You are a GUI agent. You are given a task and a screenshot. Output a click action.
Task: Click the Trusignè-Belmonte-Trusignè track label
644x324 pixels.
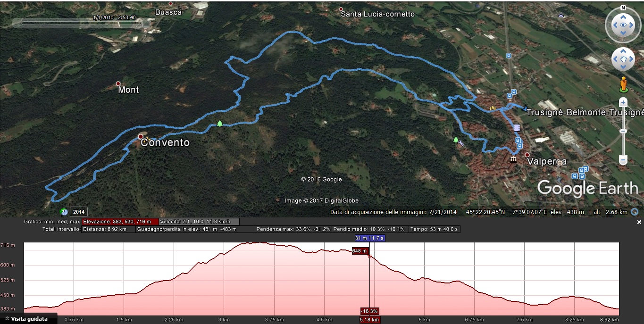pos(585,112)
